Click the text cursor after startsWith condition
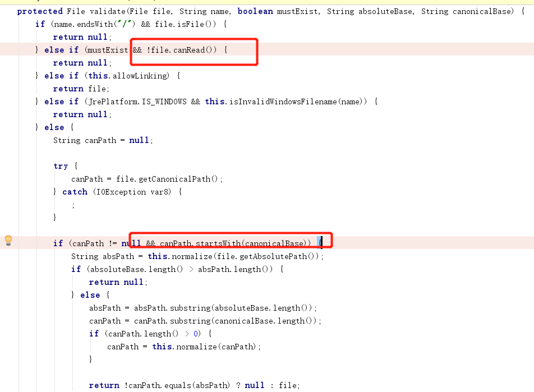The width and height of the screenshot is (534, 392). point(320,241)
